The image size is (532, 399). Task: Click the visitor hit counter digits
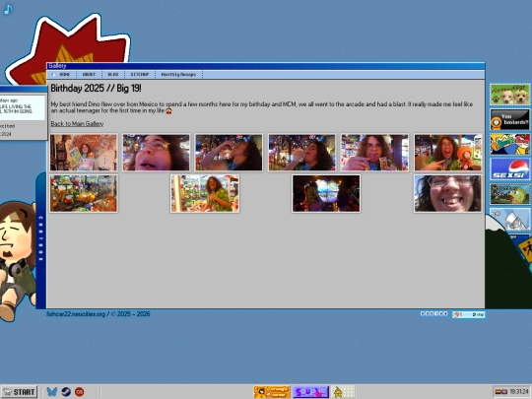pyautogui.click(x=433, y=314)
